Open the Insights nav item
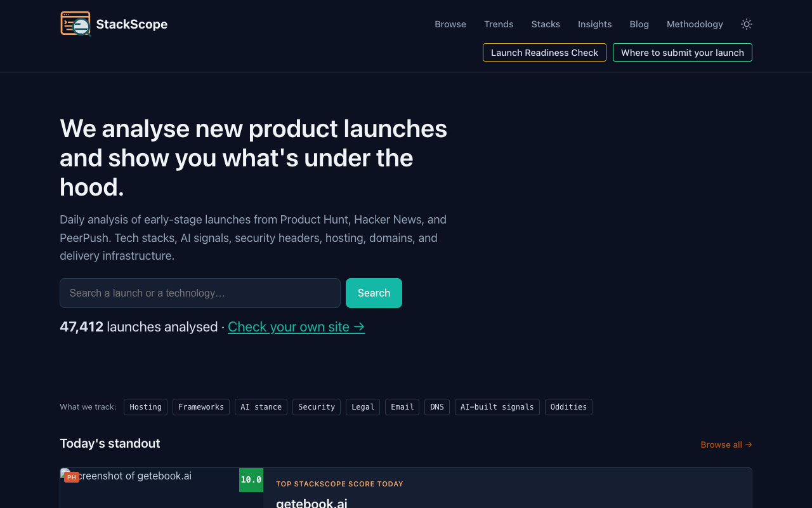The height and width of the screenshot is (508, 812). coord(595,24)
